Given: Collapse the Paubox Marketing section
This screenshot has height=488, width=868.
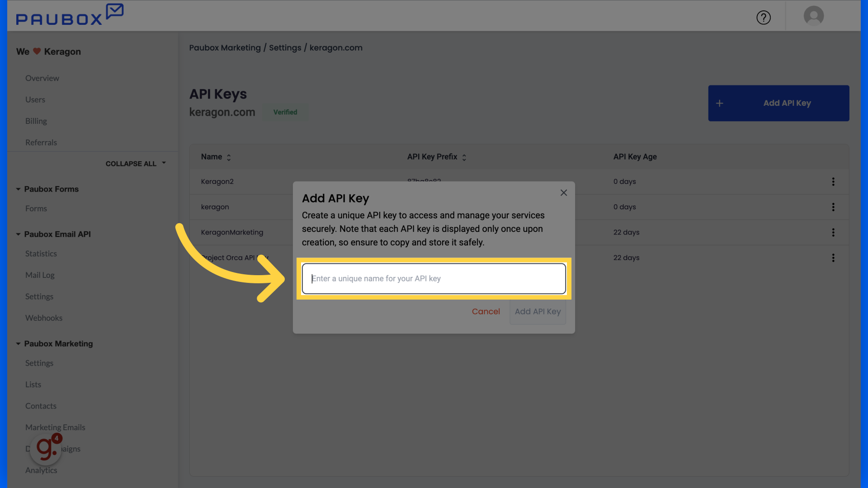Looking at the screenshot, I should (18, 344).
